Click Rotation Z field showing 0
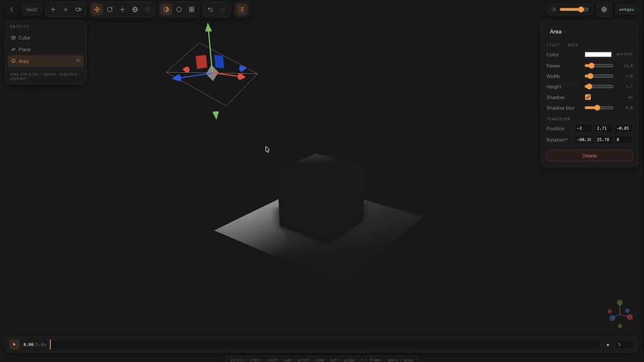The width and height of the screenshot is (644, 362). tap(624, 139)
